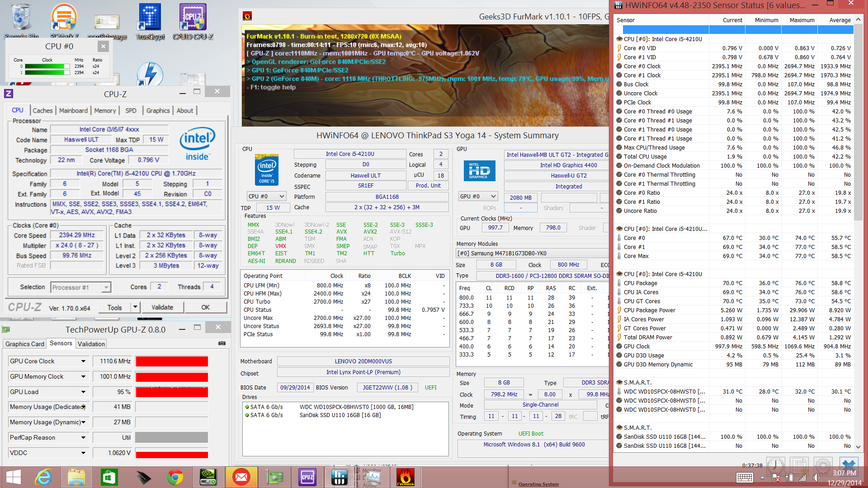
Task: Select the GPU D3D Usage sensor row
Action: click(x=735, y=356)
